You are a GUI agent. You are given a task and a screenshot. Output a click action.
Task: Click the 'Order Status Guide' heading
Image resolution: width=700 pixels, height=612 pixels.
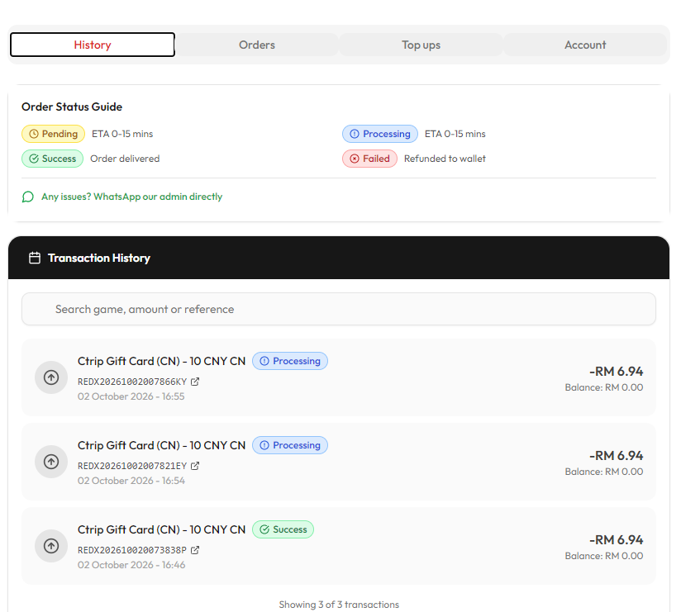click(72, 107)
